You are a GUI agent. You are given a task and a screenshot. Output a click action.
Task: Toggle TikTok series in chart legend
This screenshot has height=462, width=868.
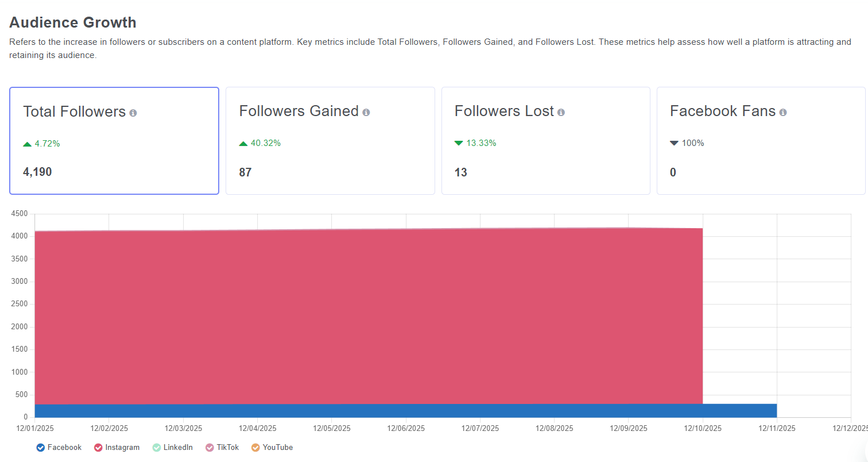tap(210, 448)
